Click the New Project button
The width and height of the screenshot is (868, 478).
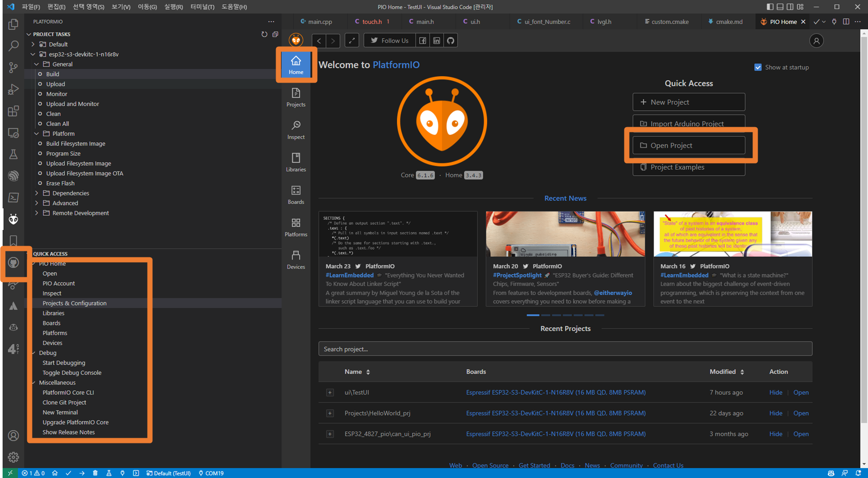click(688, 102)
